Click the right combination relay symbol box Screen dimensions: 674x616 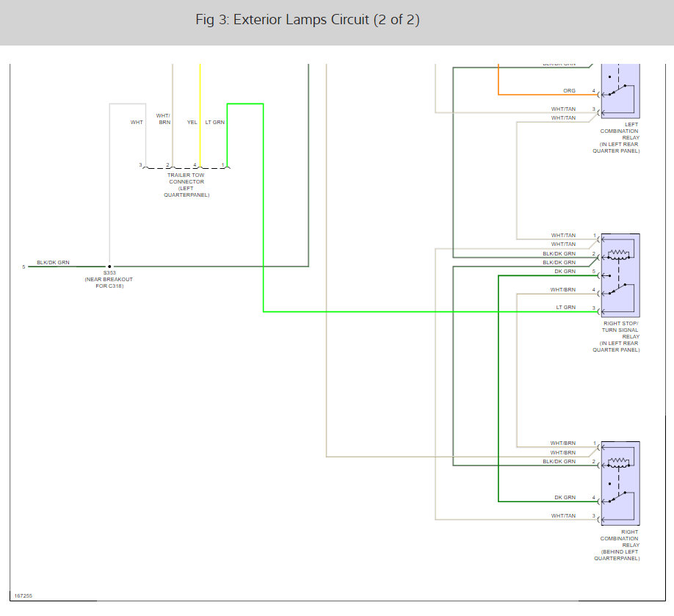click(x=620, y=484)
